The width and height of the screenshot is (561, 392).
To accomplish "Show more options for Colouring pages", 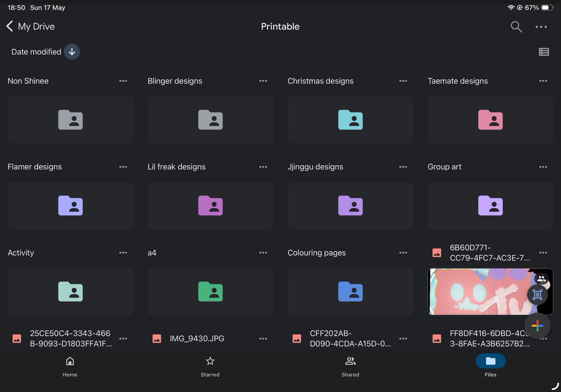I will click(x=403, y=253).
